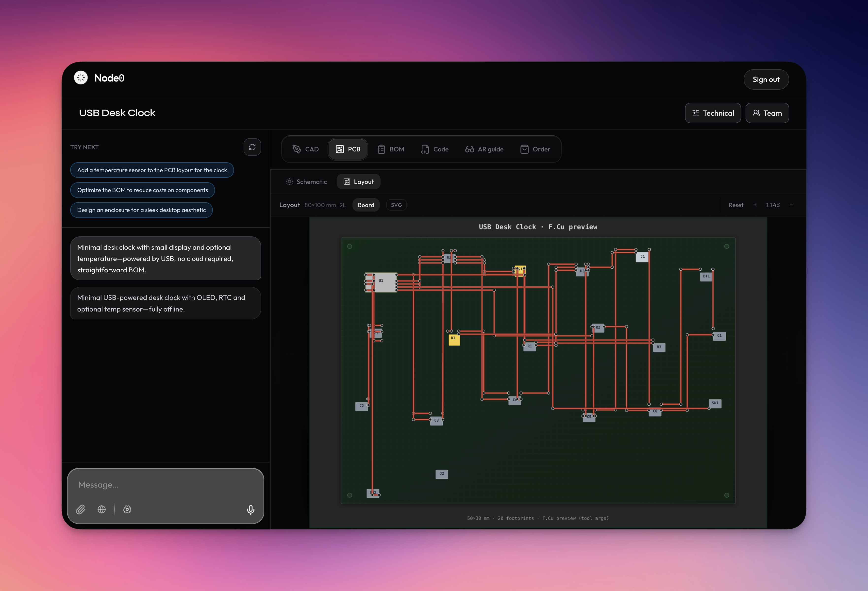Image resolution: width=868 pixels, height=591 pixels.
Task: Select the 'Optimize the BOM' suggestion chip
Action: [x=142, y=190]
